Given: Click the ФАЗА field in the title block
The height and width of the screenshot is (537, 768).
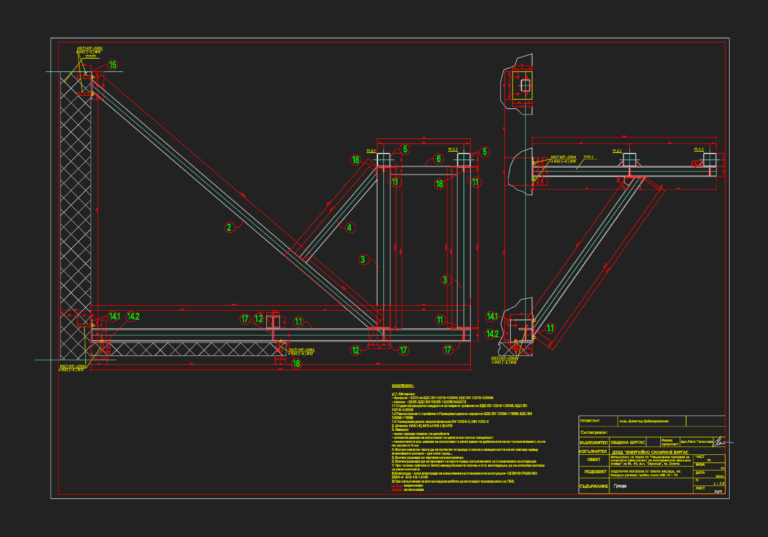Looking at the screenshot, I should click(x=710, y=465).
